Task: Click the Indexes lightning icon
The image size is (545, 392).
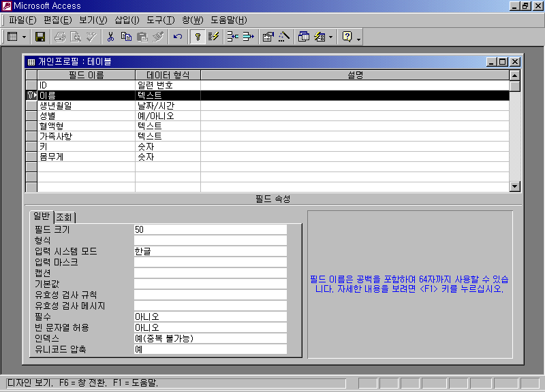Action: 213,37
